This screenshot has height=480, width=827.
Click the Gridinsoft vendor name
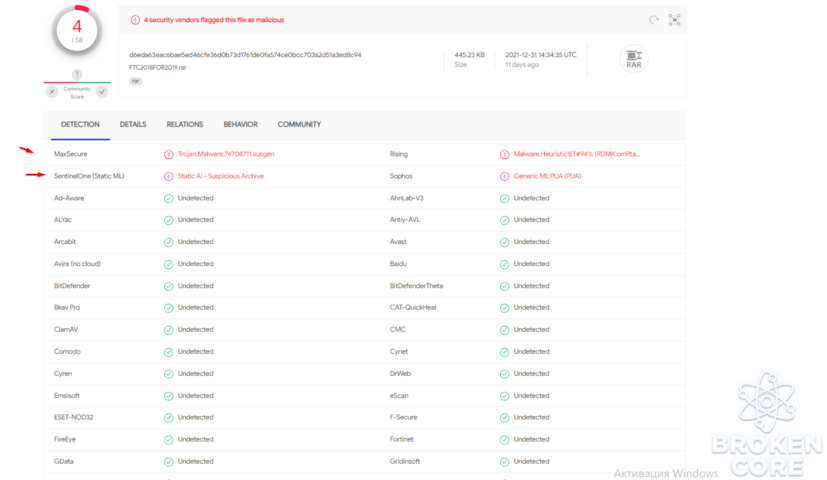pyautogui.click(x=405, y=462)
